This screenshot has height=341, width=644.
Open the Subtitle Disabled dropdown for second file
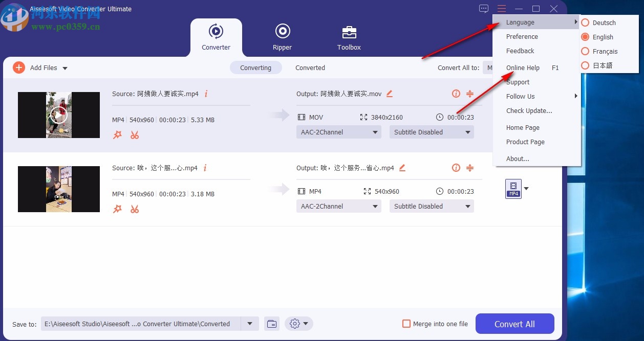click(x=431, y=206)
